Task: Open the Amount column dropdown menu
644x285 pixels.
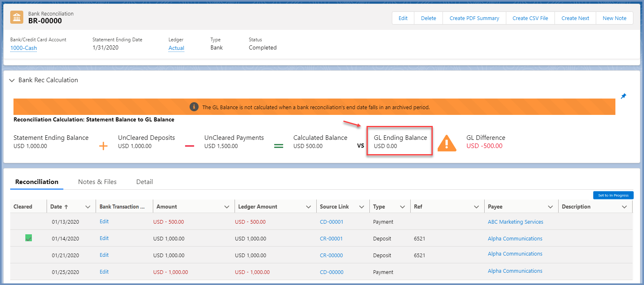Action: pyautogui.click(x=227, y=207)
